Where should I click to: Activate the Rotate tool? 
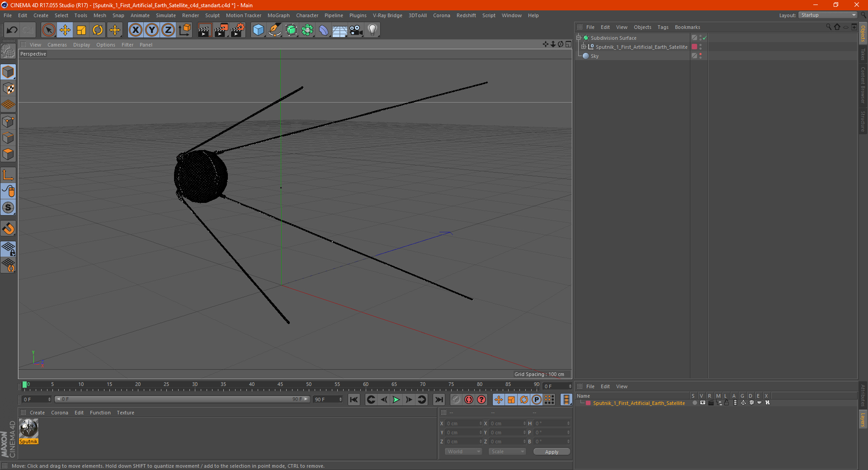pos(98,30)
